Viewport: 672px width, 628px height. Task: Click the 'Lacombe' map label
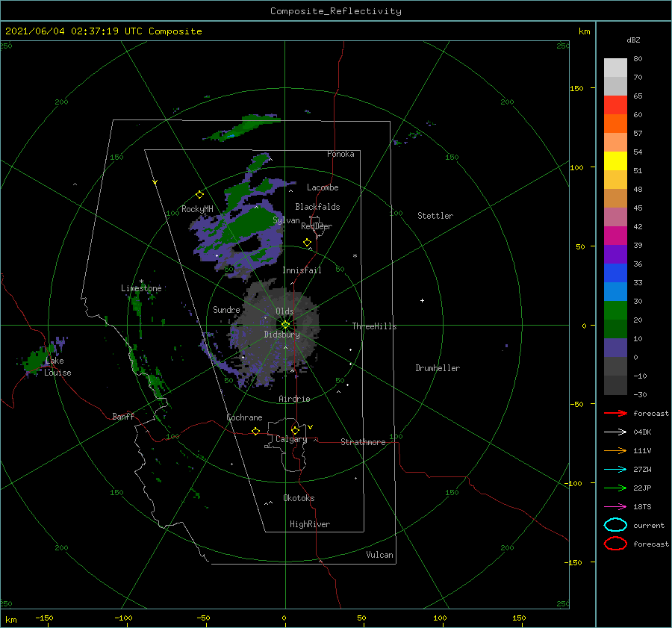click(x=323, y=187)
